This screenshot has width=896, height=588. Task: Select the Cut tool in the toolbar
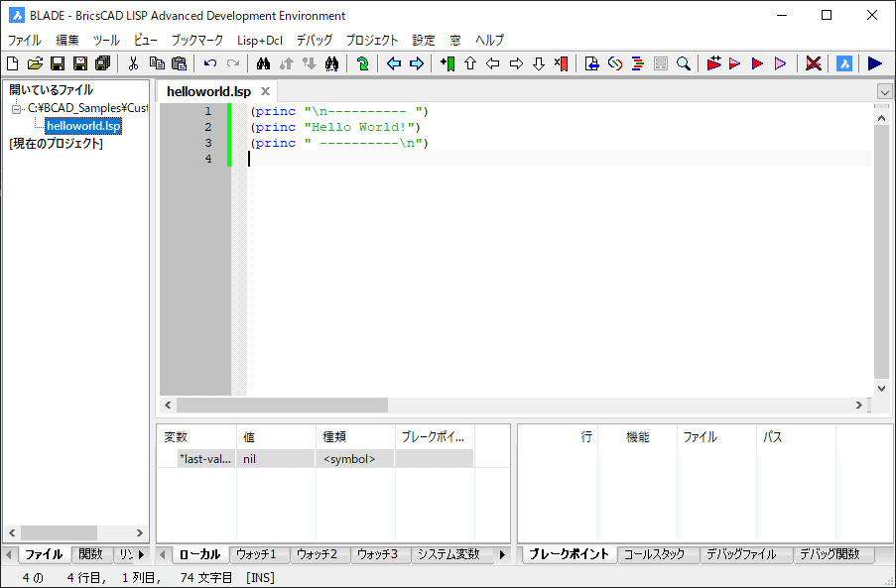pos(133,65)
